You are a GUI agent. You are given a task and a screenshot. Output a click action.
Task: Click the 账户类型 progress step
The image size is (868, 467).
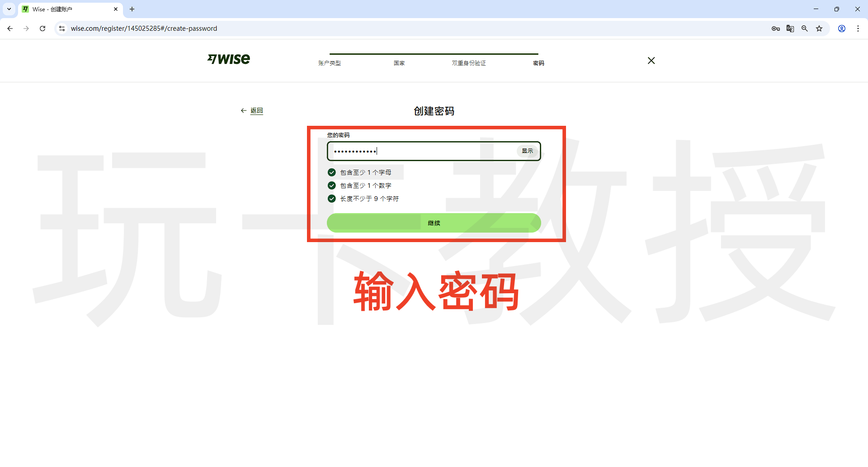point(330,63)
